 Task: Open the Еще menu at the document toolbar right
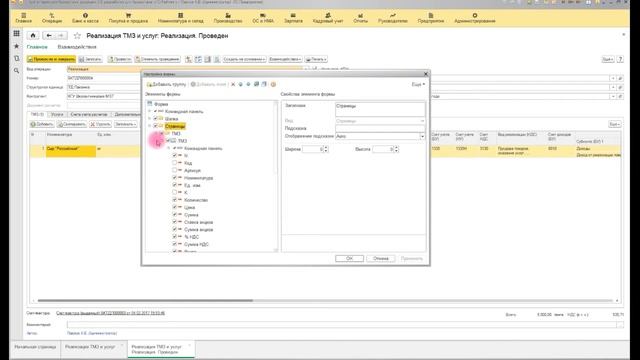[x=608, y=59]
